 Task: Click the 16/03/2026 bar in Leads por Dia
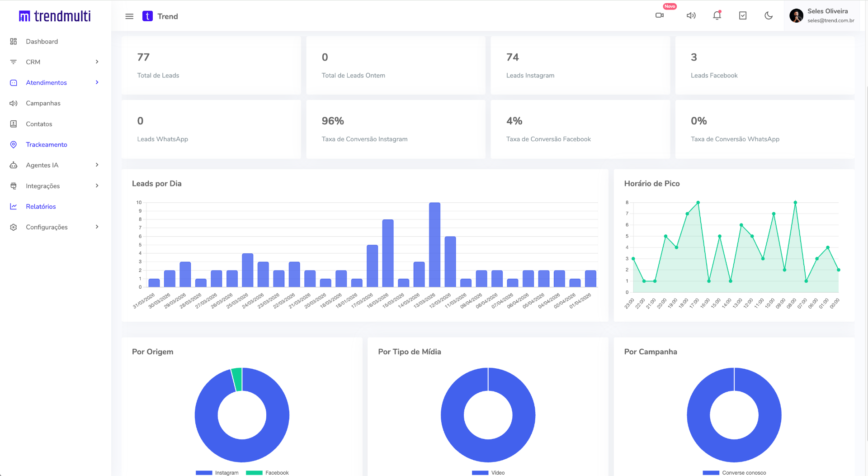(x=388, y=253)
